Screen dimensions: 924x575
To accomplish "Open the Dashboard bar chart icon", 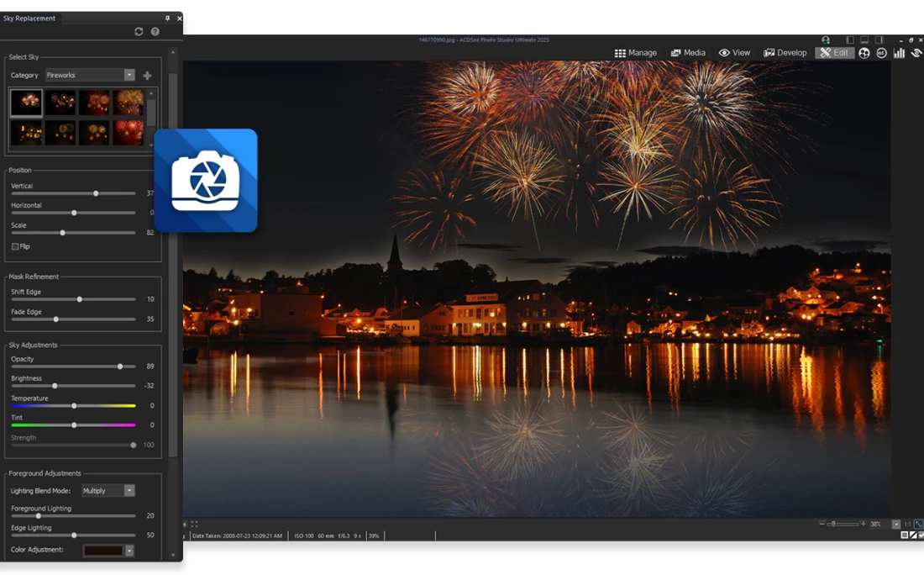I will (899, 53).
